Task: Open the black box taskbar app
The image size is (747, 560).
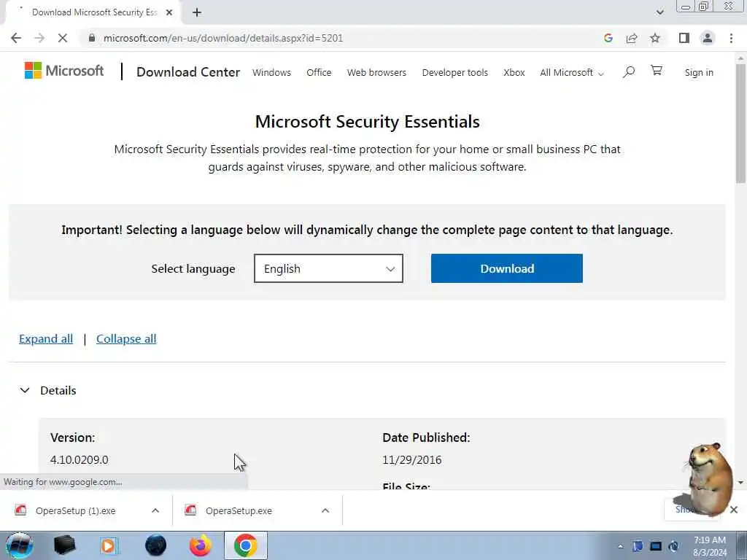Action: 64,545
